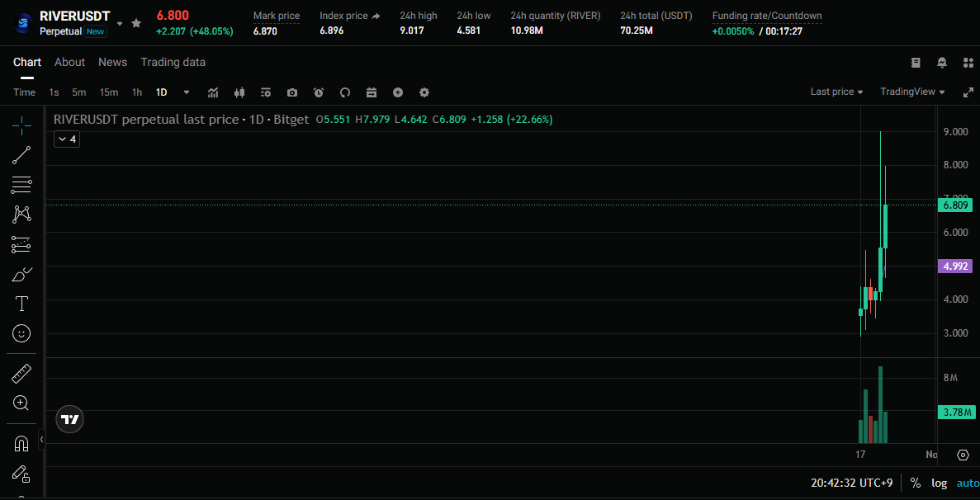Select the text annotation tool
980x500 pixels.
[x=21, y=304]
